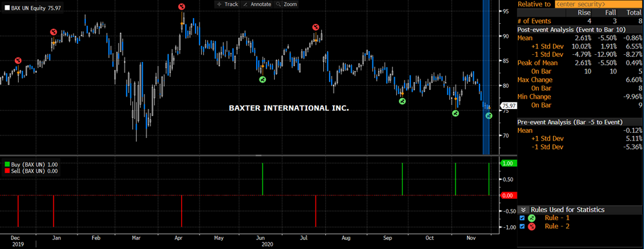Click 'Sell (BAX UN) 0.00' legend text
644x249 pixels.
point(34,171)
